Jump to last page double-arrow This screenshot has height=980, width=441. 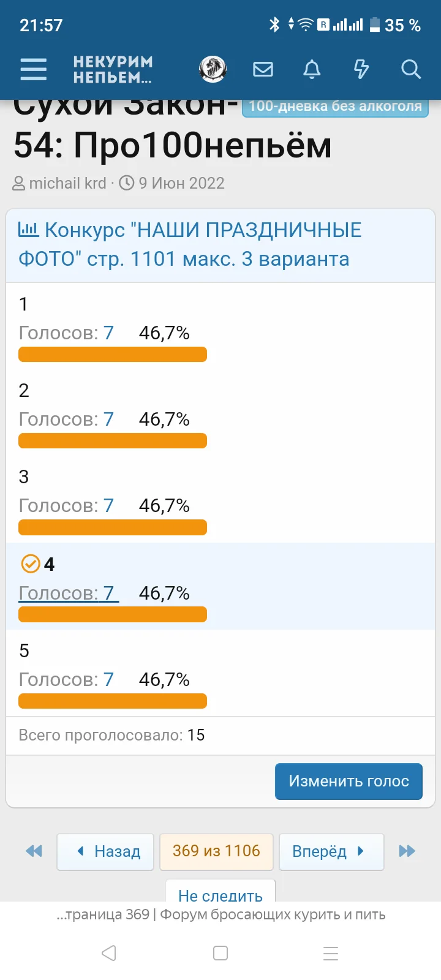(407, 851)
